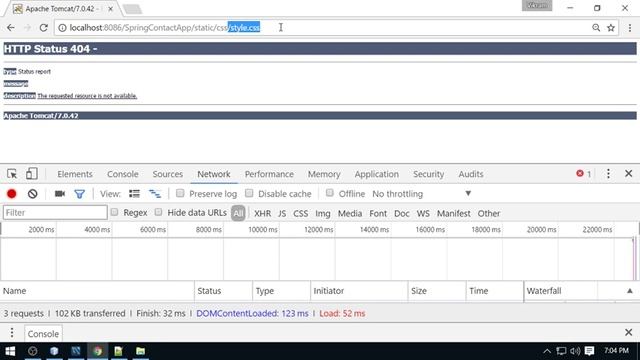Filter requests by Doc
The height and width of the screenshot is (360, 640).
(x=402, y=213)
